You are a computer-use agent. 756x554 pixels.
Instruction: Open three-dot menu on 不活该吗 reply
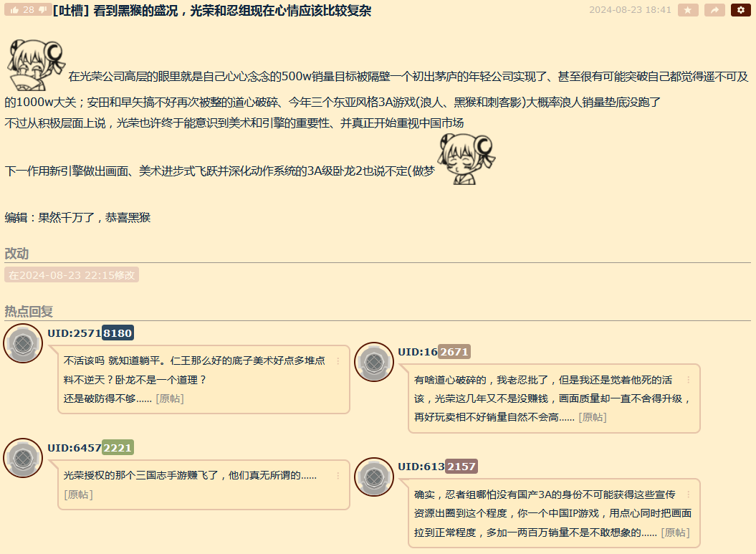[338, 361]
